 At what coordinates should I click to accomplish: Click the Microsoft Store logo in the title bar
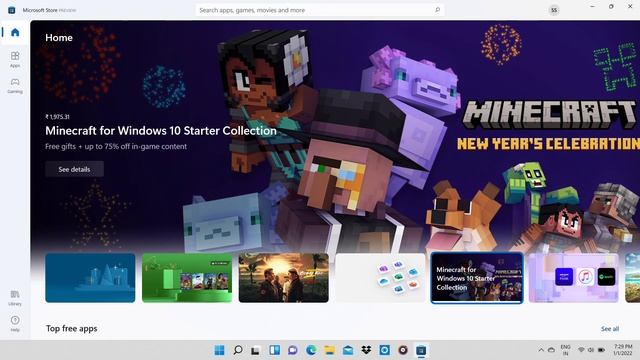(11, 10)
